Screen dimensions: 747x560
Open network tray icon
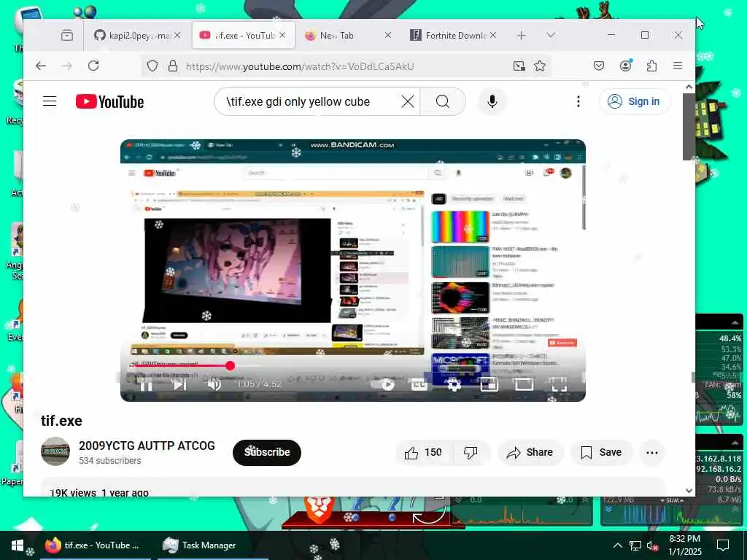point(635,545)
